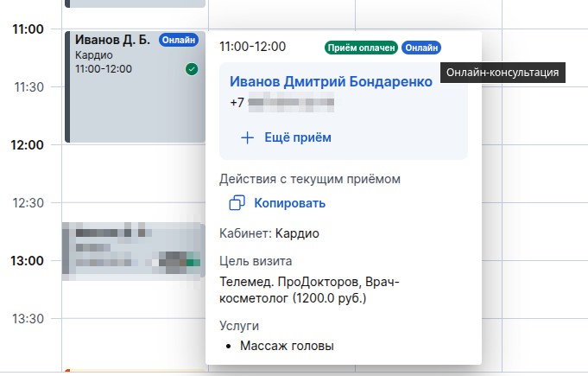
Task: Open the patient link Иванов Дмитрий Бондаренко
Action: [331, 81]
